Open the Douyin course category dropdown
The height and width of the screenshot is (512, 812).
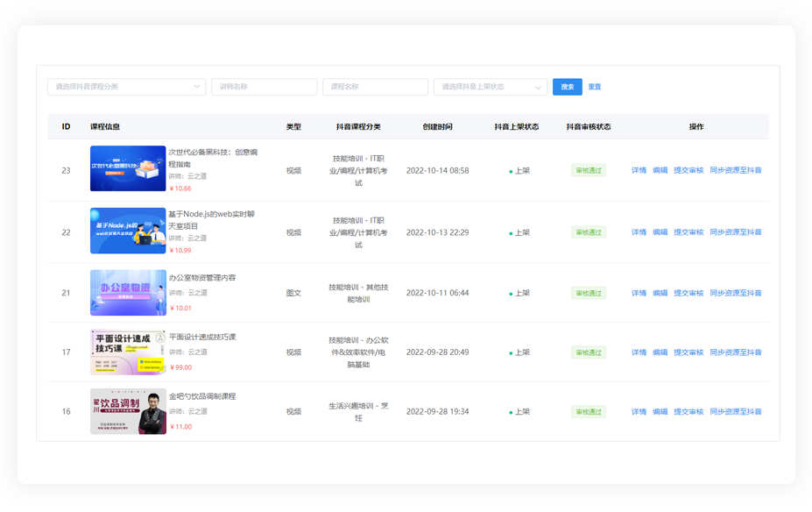point(126,87)
